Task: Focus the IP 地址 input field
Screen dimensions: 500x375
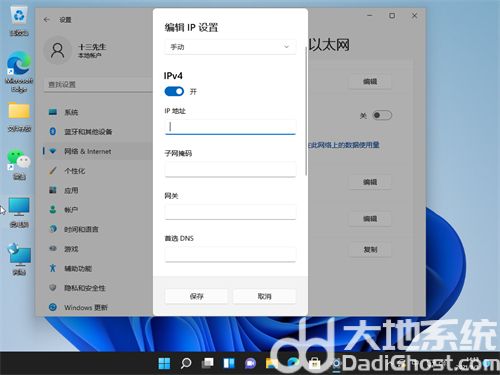Action: tap(230, 127)
